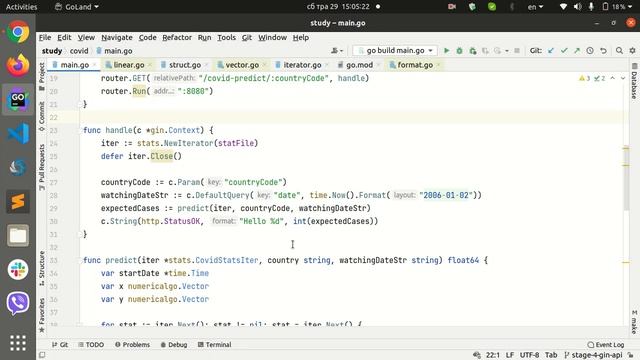Screen dimensions: 640x360
Task: Open the Window menu
Action: click(272, 38)
